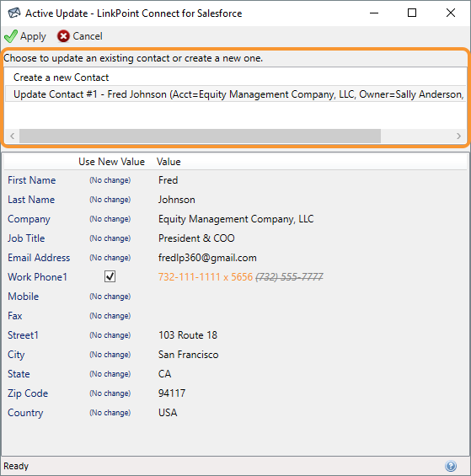Viewport: 471px width, 476px height.
Task: Click the value Equity Management Company, LLC
Action: click(x=236, y=219)
